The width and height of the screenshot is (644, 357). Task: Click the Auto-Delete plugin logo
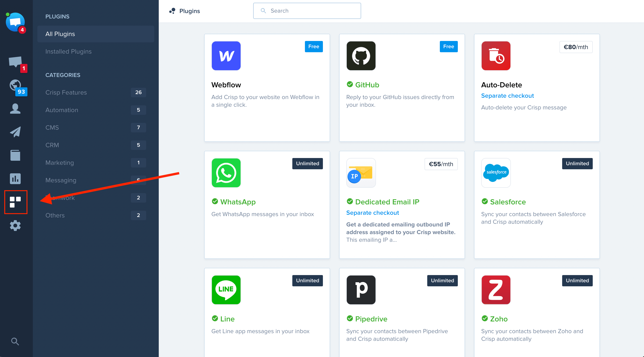pyautogui.click(x=496, y=56)
